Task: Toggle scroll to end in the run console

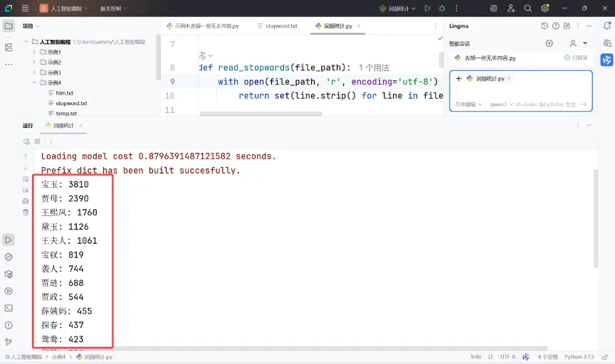Action: 26,190
